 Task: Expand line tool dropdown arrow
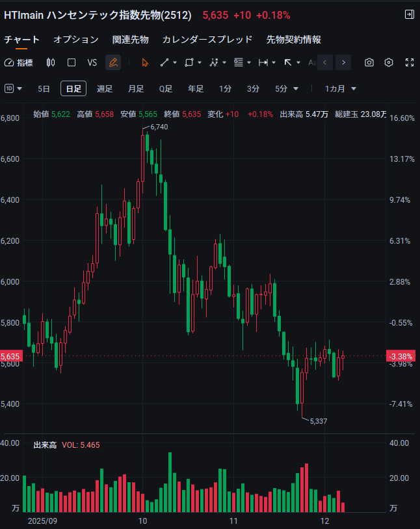pyautogui.click(x=175, y=63)
